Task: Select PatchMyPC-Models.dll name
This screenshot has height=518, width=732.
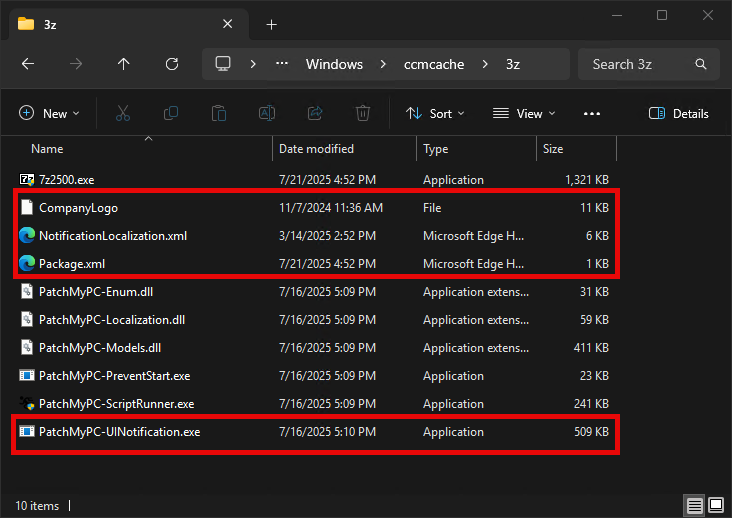Action: 100,348
